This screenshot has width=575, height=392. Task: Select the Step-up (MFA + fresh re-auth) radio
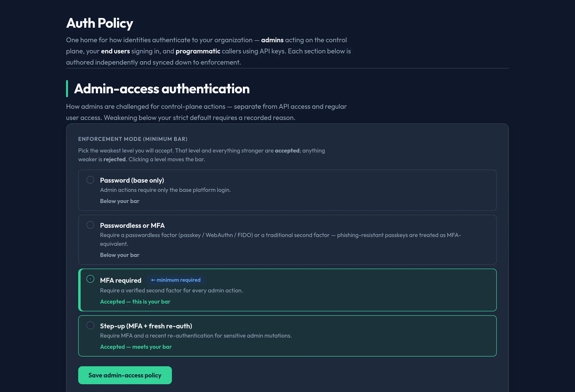(90, 325)
